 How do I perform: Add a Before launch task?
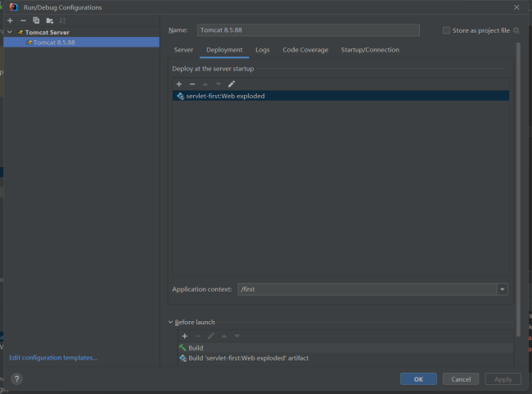(x=184, y=336)
